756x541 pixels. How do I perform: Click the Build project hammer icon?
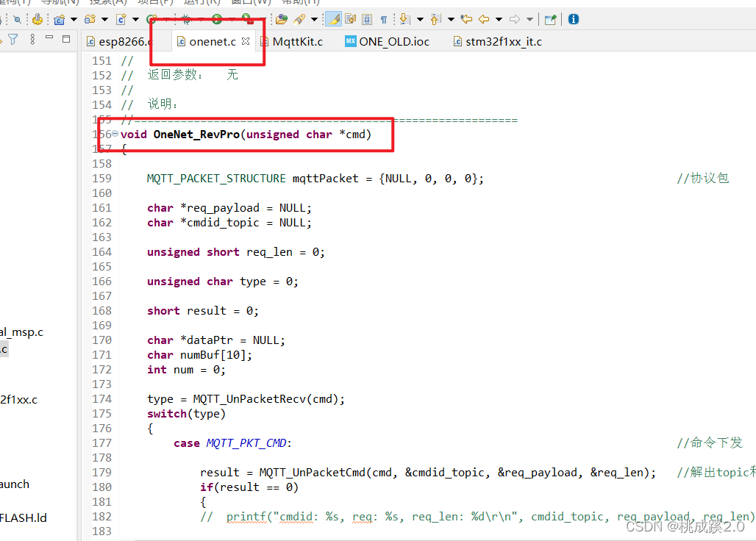pyautogui.click(x=37, y=19)
